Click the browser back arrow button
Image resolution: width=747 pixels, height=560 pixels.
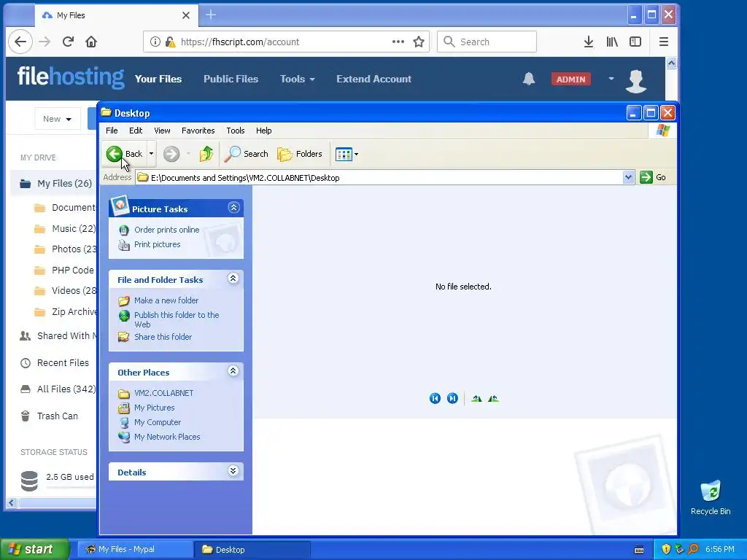coord(20,42)
